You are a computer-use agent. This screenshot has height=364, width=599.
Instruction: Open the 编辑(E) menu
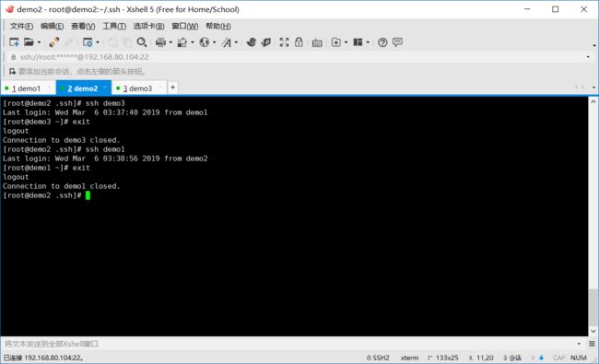52,26
